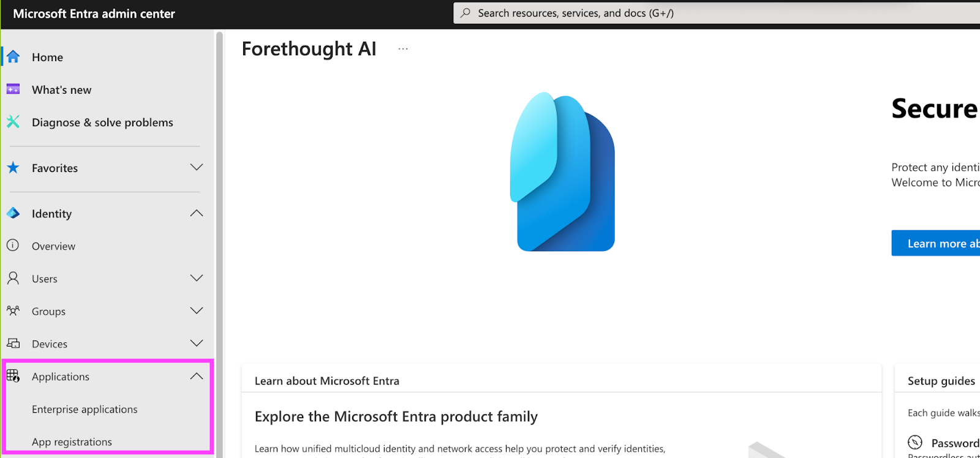Click the Identity label in sidebar
The width and height of the screenshot is (980, 458).
coord(51,213)
